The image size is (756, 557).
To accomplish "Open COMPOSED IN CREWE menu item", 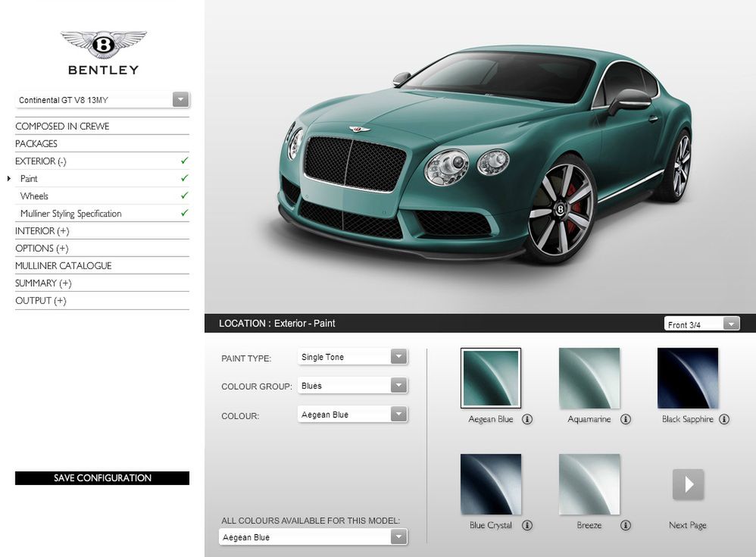I will point(62,127).
